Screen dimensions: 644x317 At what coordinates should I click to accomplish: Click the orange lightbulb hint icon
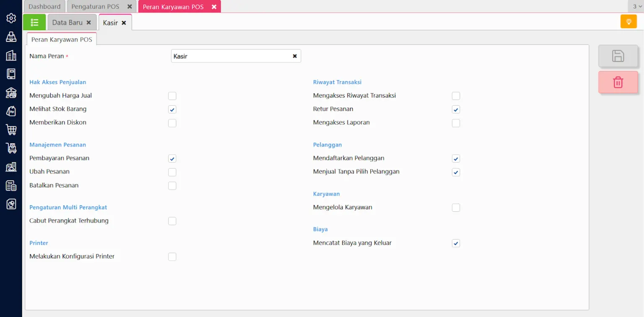coord(628,21)
